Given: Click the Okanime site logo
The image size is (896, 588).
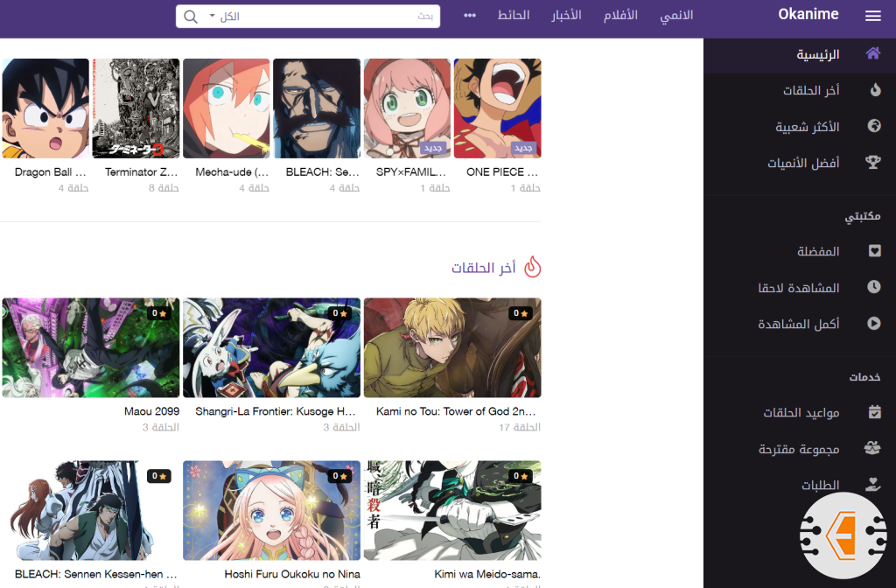Looking at the screenshot, I should pyautogui.click(x=808, y=14).
